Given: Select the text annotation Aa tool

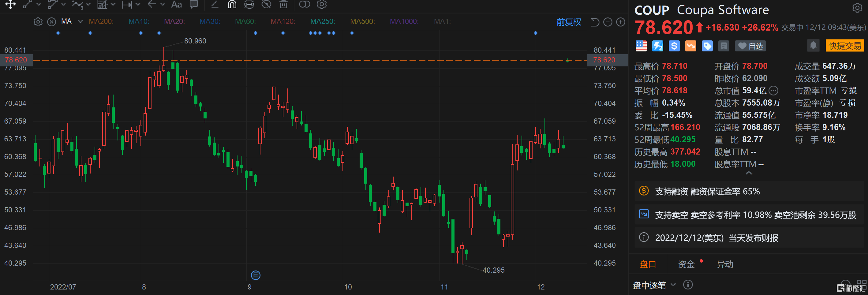Looking at the screenshot, I should pos(176,4).
